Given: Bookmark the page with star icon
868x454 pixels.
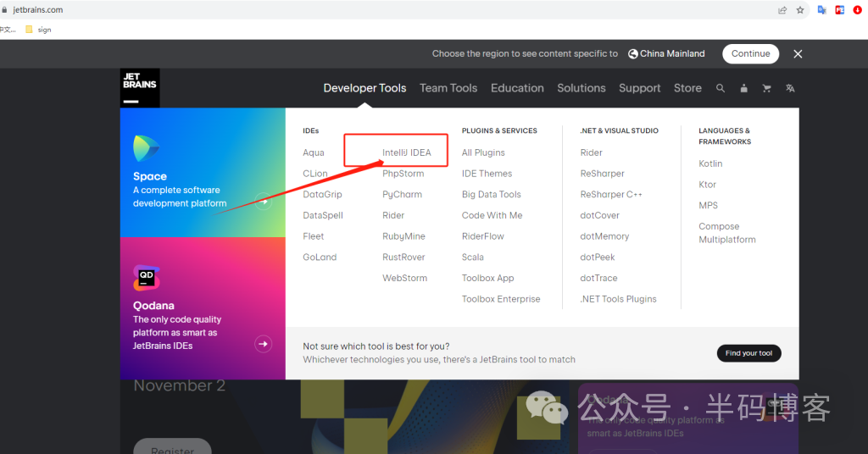Looking at the screenshot, I should click(x=800, y=10).
